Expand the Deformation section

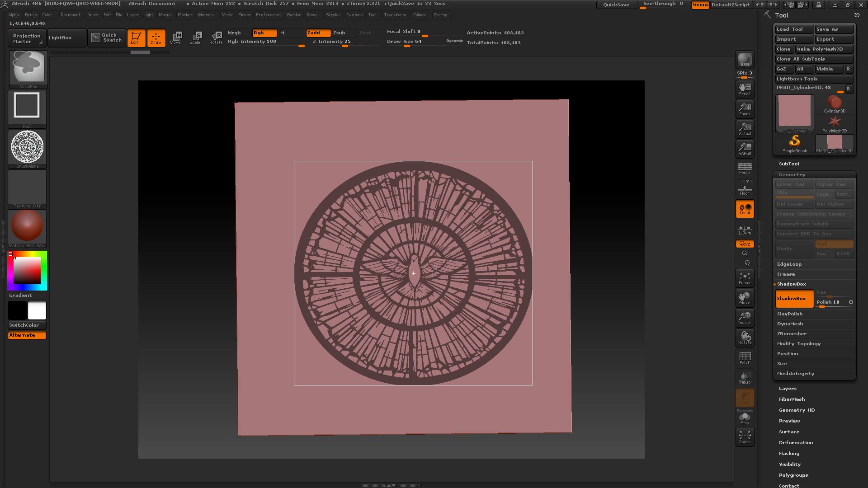coord(796,442)
